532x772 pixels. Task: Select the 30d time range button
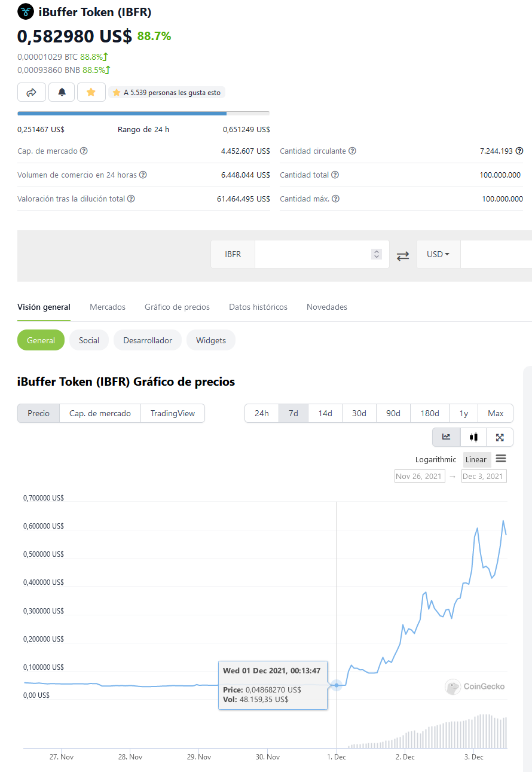(359, 413)
